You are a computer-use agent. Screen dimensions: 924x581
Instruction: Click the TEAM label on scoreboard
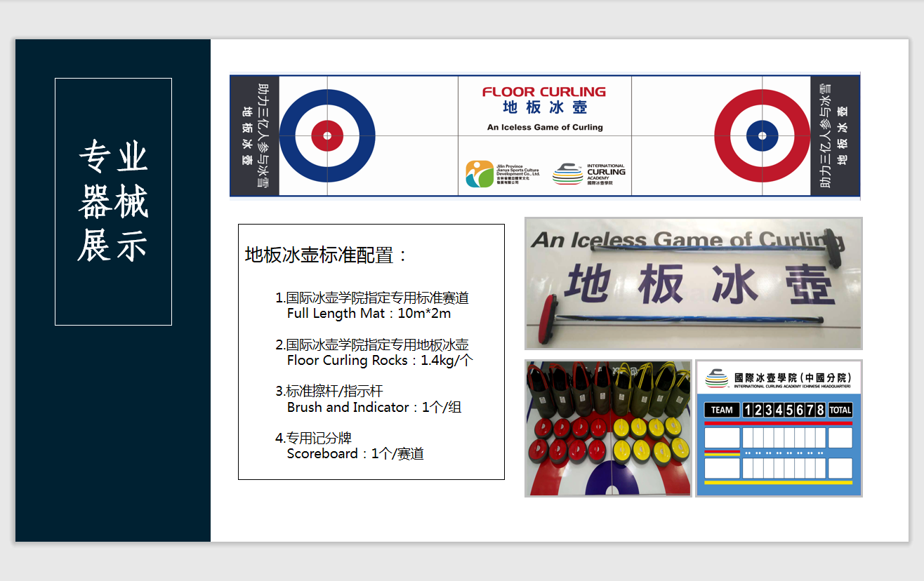(x=722, y=410)
